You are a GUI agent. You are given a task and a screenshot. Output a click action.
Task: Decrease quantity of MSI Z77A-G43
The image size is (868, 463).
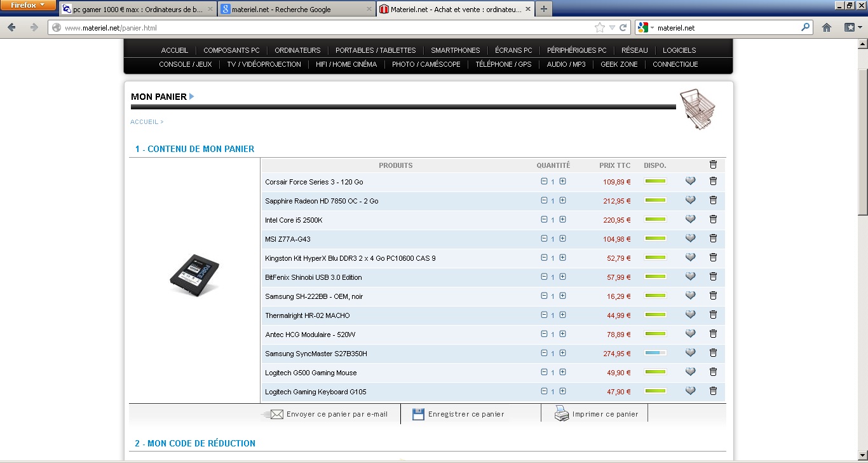[544, 238]
